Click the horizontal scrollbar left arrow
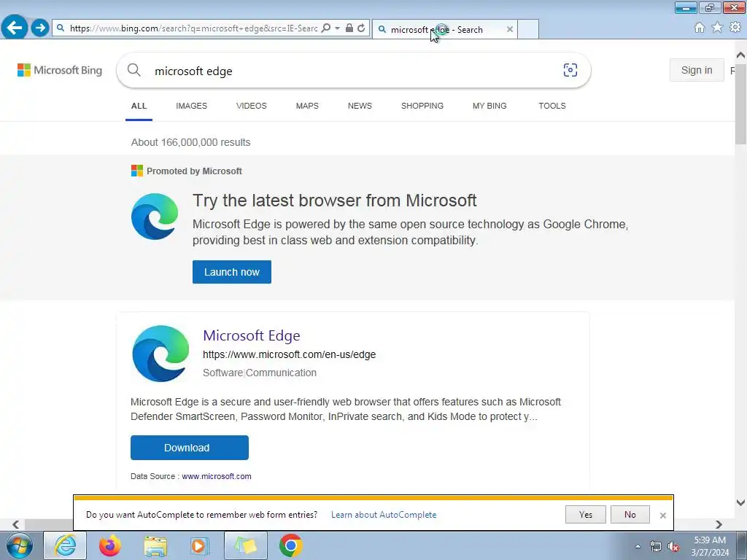Viewport: 747px width, 560px height. (16, 525)
